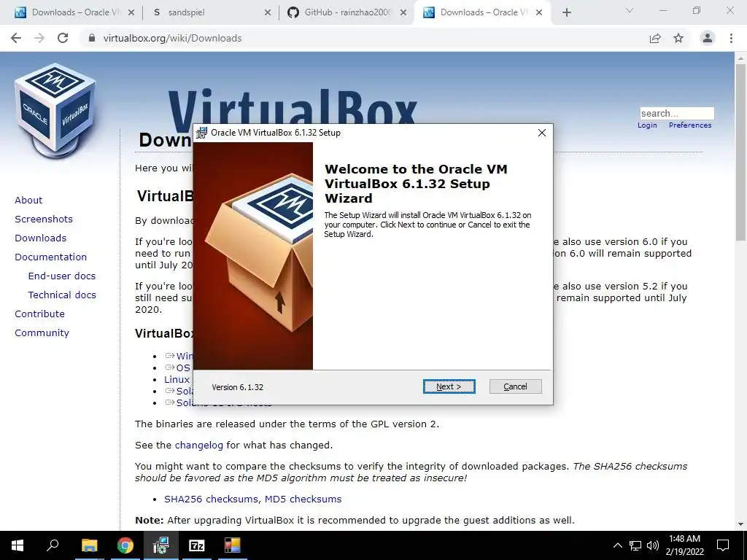Click the Chrome taskbar icon

click(125, 545)
